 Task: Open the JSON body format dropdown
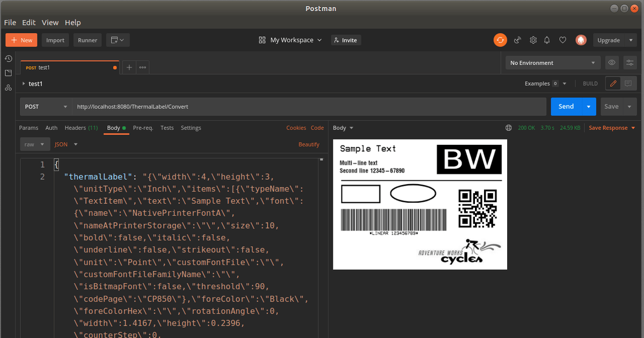point(65,144)
